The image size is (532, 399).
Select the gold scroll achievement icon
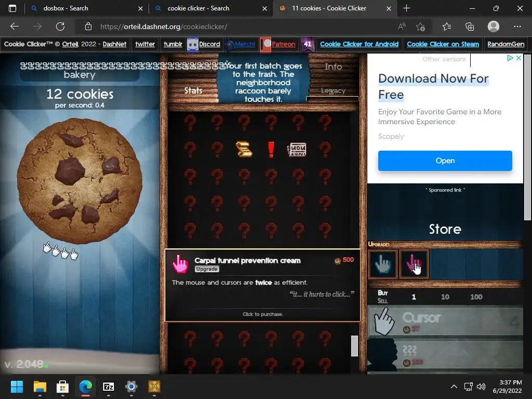point(244,149)
